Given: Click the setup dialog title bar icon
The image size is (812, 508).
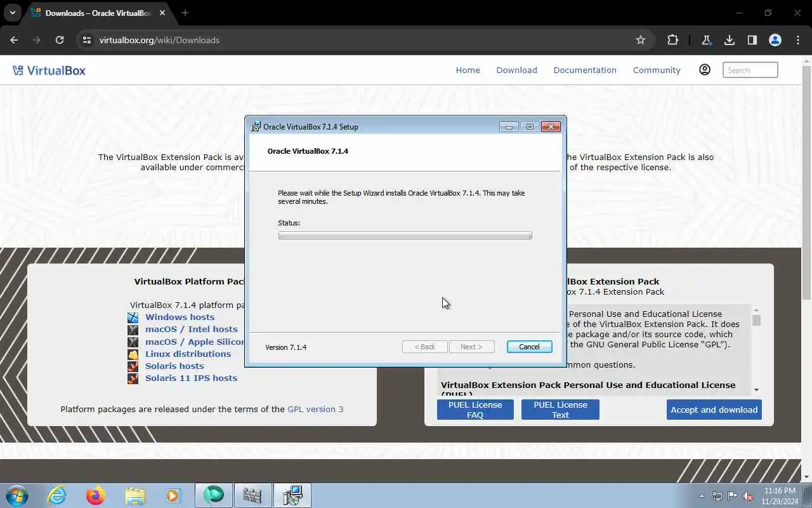Looking at the screenshot, I should (x=256, y=126).
